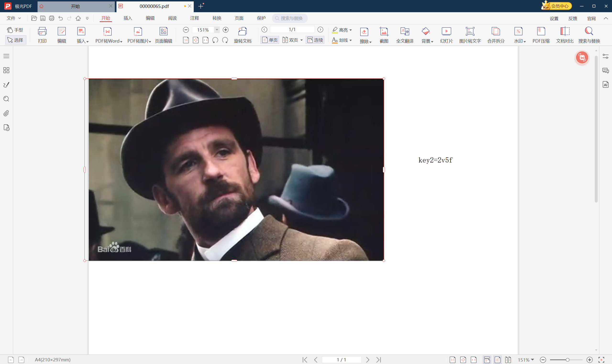The height and width of the screenshot is (364, 612).
Task: Switch to the Read (阅读) ribbon tab
Action: (x=172, y=18)
